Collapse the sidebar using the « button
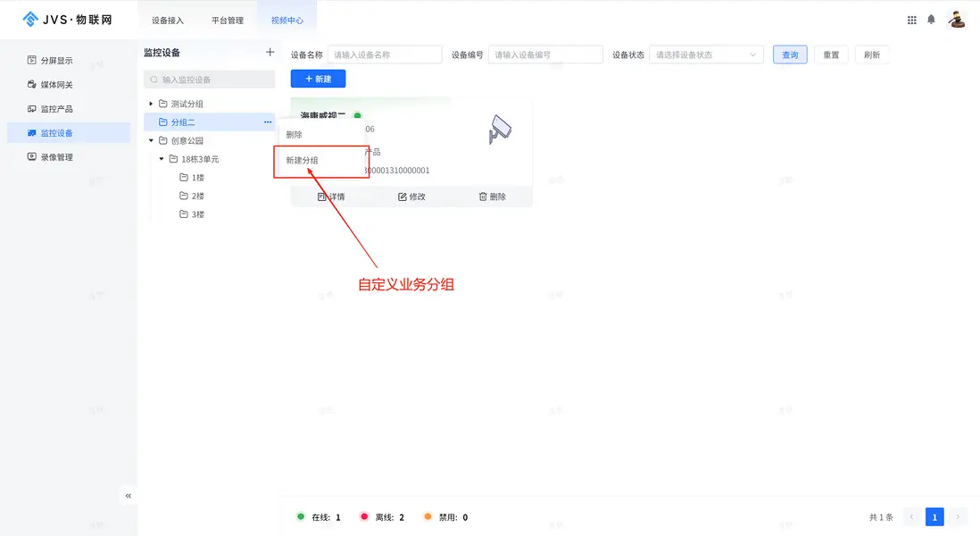Screen dimensions: 980x536 click(x=128, y=495)
